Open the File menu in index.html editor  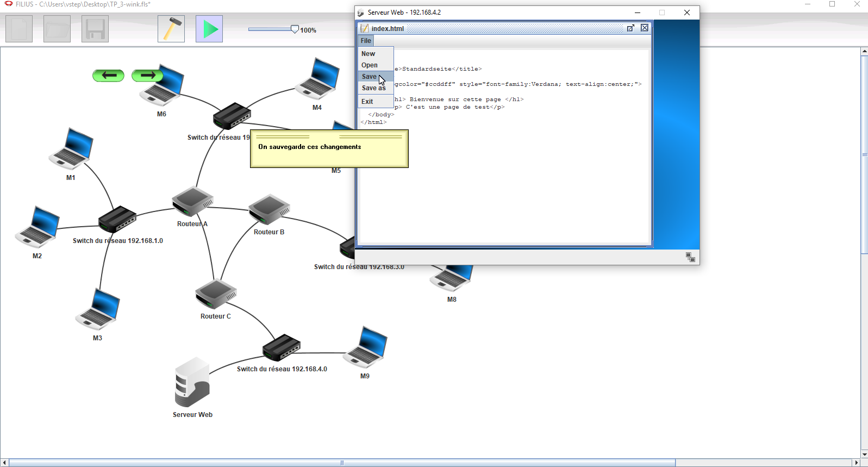coord(366,41)
